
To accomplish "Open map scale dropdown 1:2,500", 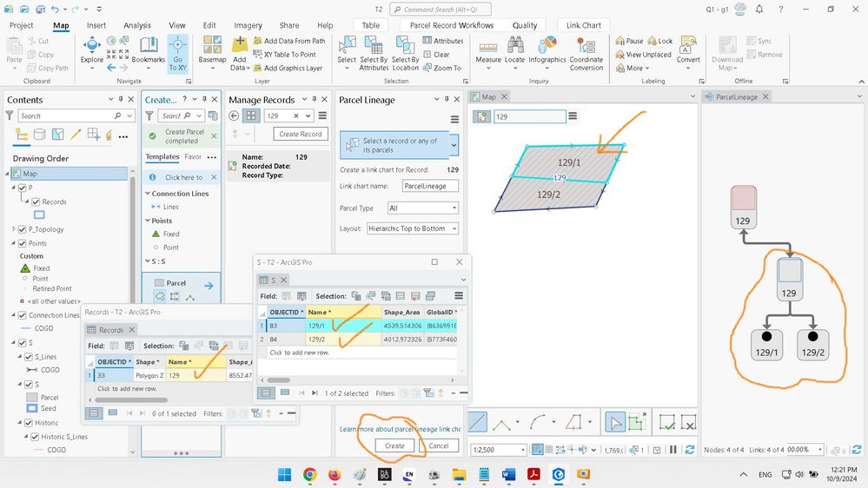I will click(x=522, y=451).
